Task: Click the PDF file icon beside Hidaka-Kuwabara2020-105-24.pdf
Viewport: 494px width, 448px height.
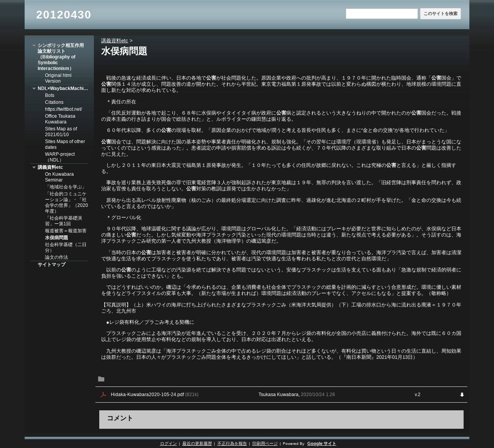Action: pos(103,395)
